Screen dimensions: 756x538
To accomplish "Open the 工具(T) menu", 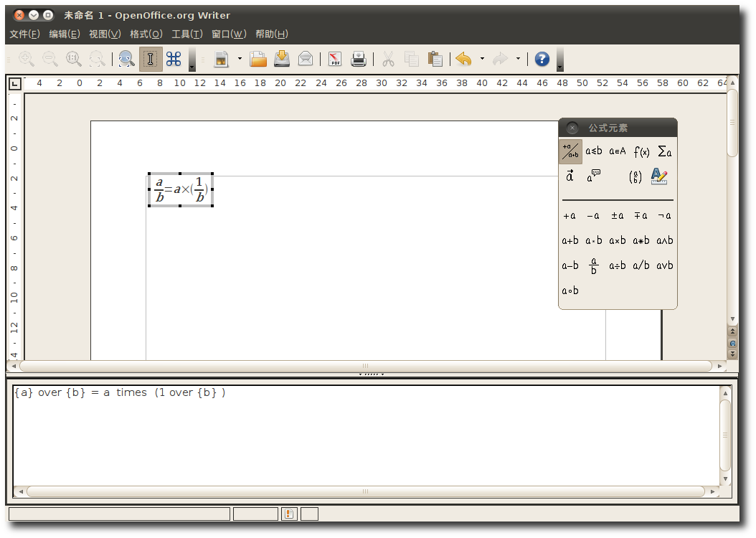I will coord(187,34).
